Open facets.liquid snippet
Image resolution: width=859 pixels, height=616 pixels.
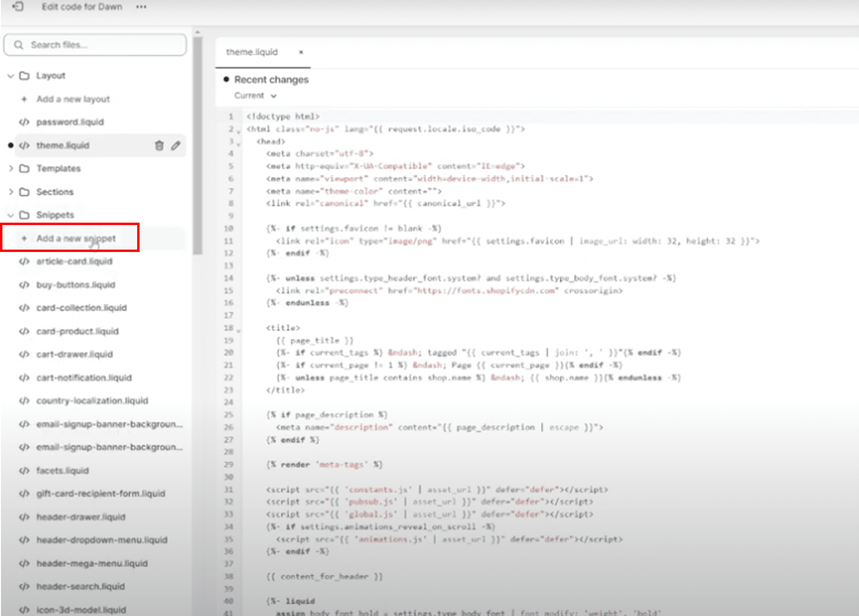click(x=63, y=471)
